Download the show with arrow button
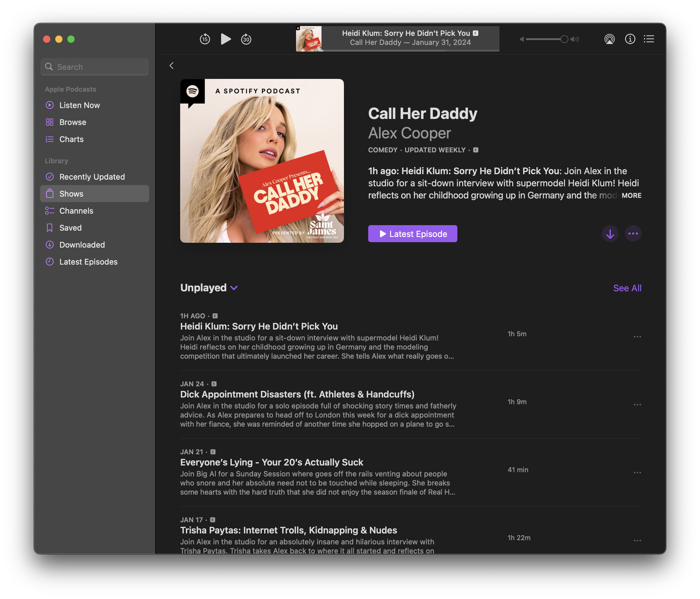Screen dimensions: 700x599 click(610, 234)
